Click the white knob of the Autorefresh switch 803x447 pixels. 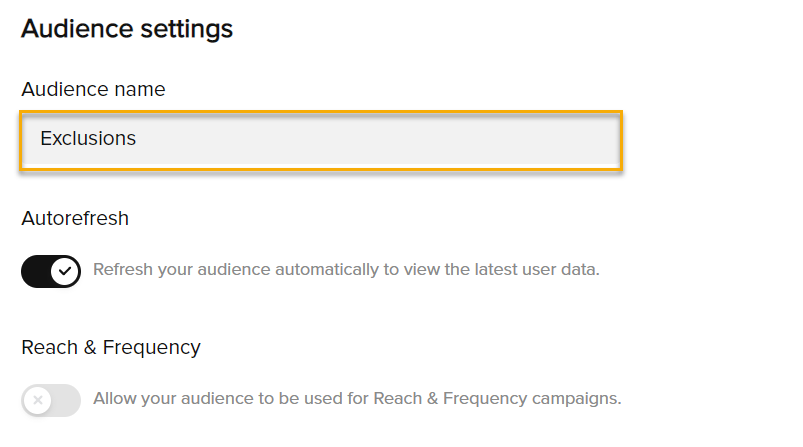tap(66, 270)
